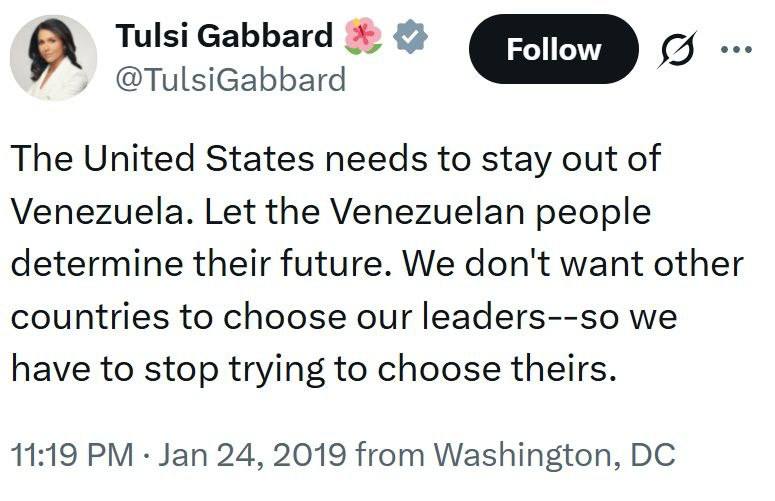Screen dimensions: 775x501
Task: Click the Grok slashed-circle icon
Action: (680, 50)
